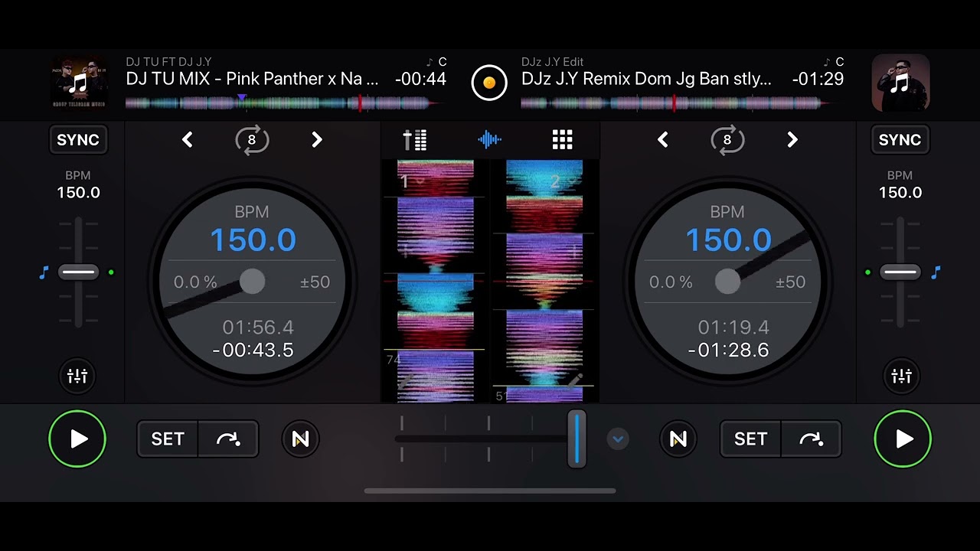The width and height of the screenshot is (980, 551).
Task: Play the left deck
Action: click(77, 439)
